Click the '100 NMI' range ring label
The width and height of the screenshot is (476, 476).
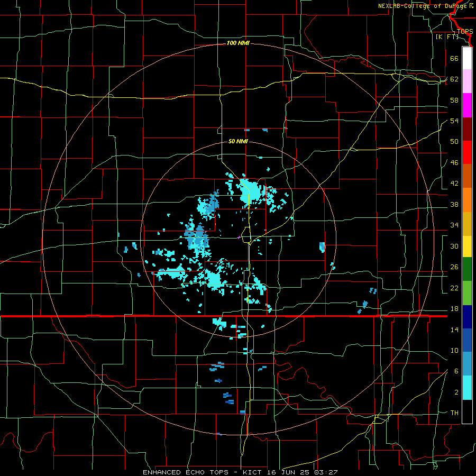(238, 43)
